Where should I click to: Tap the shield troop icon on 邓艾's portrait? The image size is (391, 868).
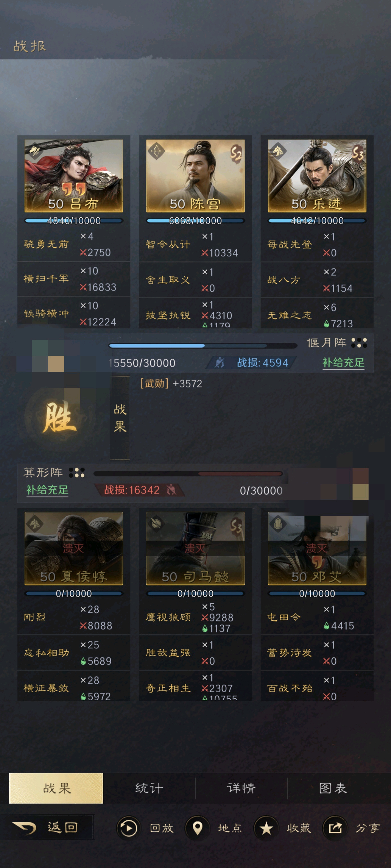tap(278, 524)
